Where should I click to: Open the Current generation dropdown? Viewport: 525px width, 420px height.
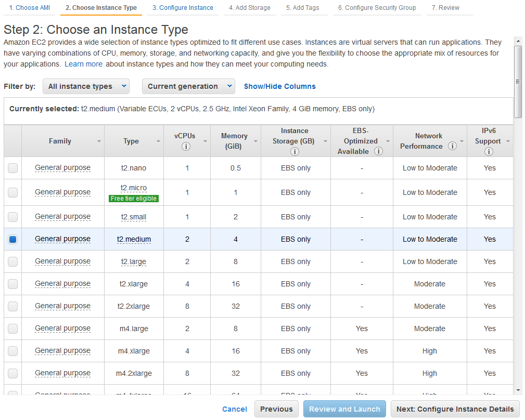[188, 86]
